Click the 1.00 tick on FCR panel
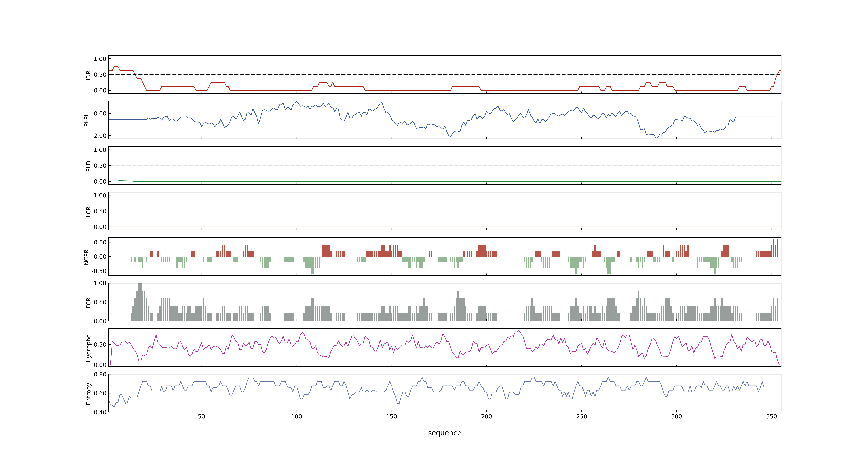The image size is (868, 463). tap(100, 283)
